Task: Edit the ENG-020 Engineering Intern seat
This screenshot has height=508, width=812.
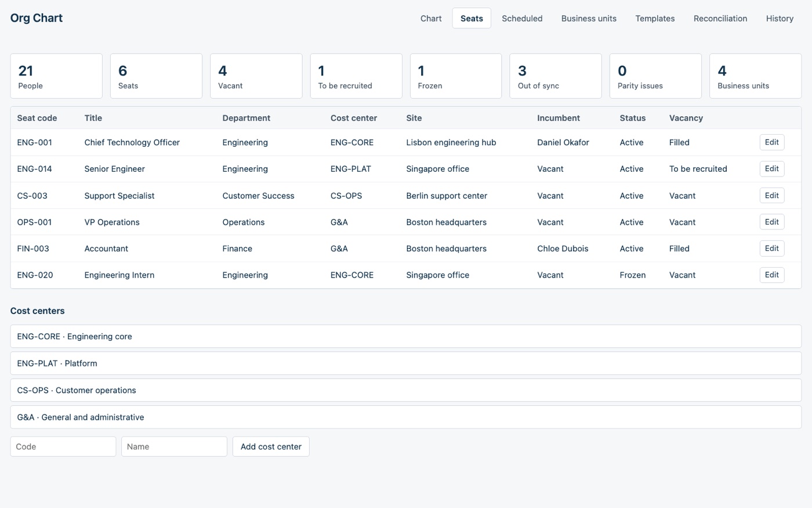Action: [771, 275]
